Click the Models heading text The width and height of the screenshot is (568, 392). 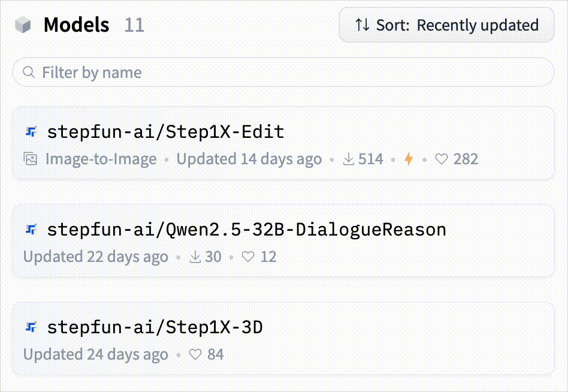[76, 25]
